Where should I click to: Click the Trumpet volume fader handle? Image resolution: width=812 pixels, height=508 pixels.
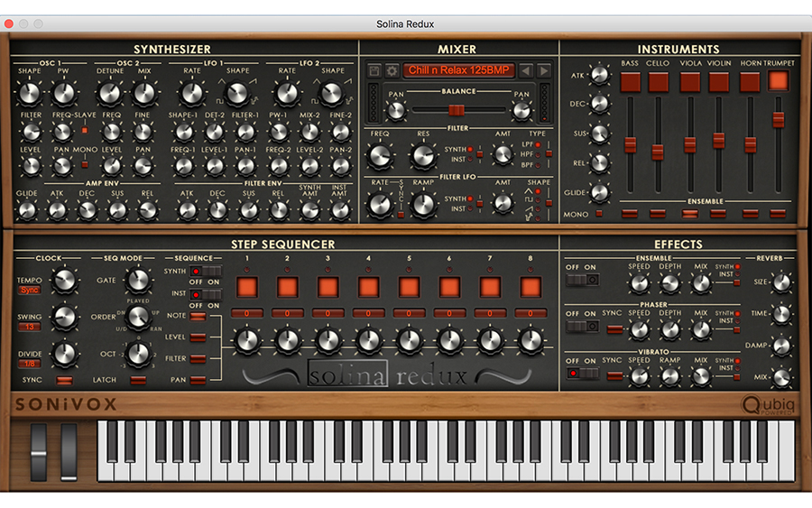[778, 120]
